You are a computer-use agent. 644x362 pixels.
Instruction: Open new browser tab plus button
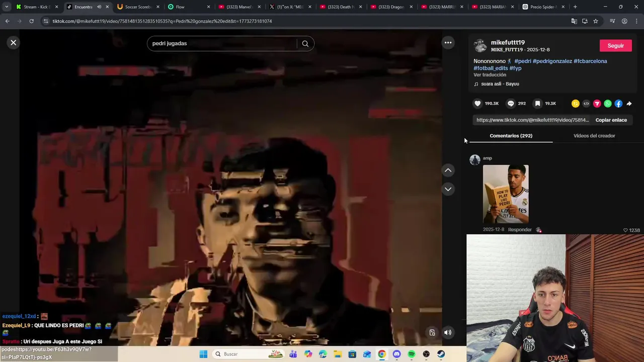(575, 7)
